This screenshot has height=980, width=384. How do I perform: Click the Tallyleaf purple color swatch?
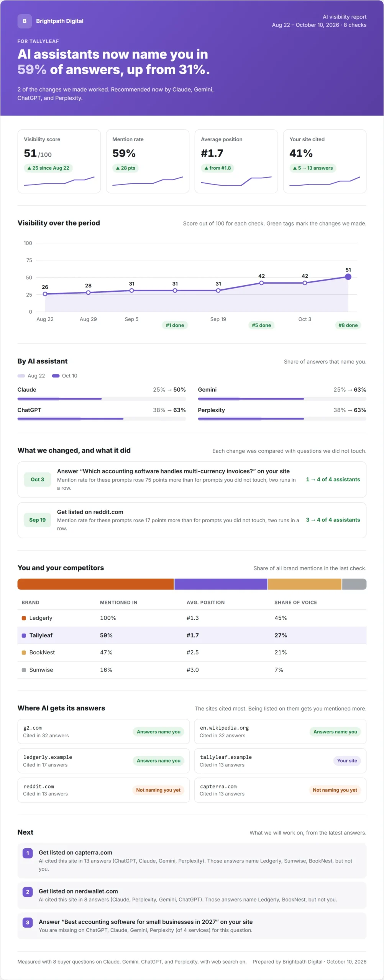point(24,635)
